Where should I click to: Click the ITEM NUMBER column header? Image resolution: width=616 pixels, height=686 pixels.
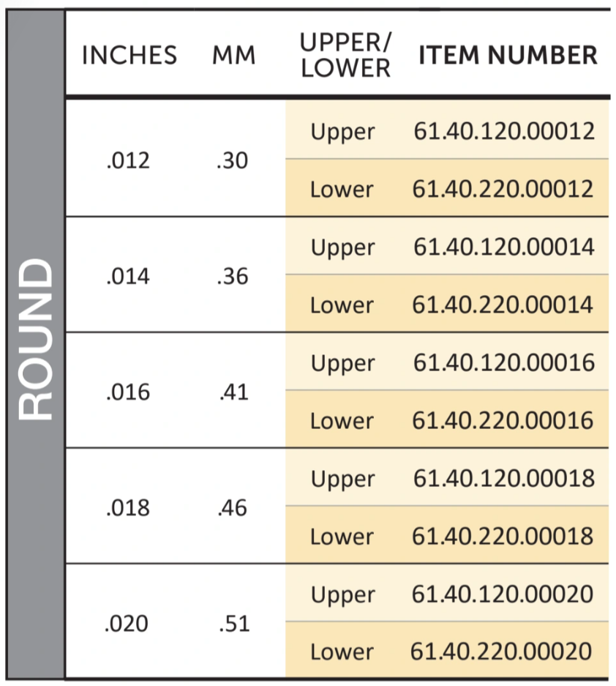coord(508,55)
